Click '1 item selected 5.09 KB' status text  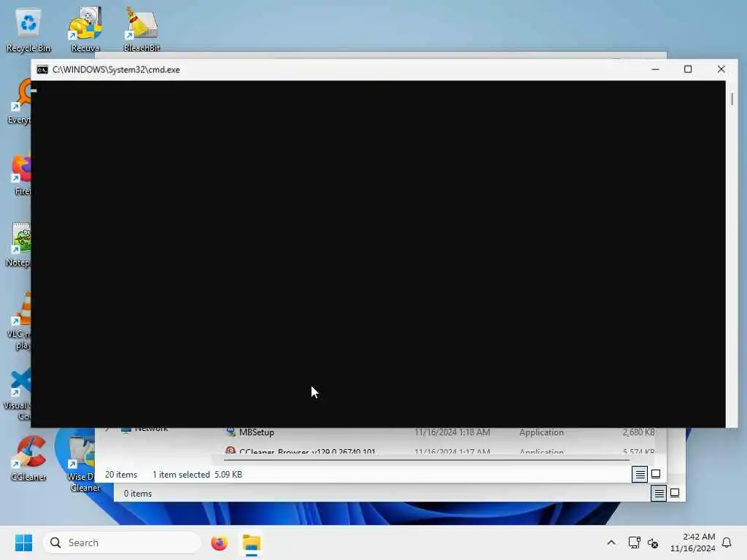click(197, 474)
